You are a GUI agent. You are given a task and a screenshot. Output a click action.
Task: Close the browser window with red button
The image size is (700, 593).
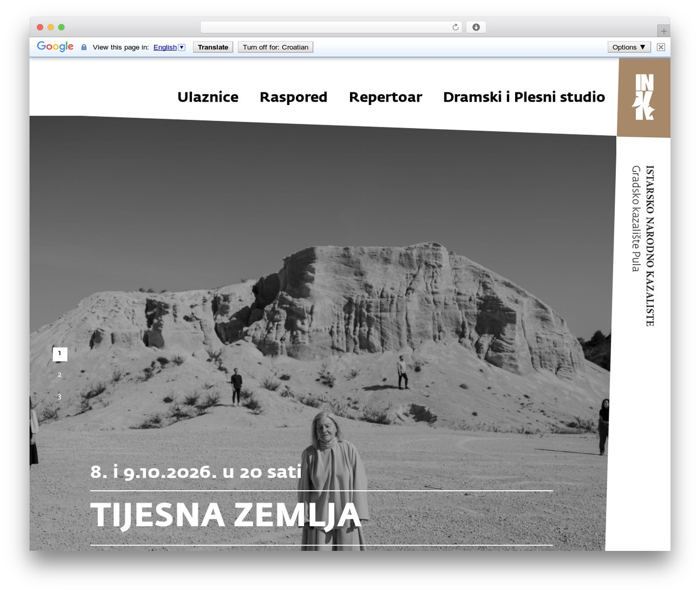40,27
